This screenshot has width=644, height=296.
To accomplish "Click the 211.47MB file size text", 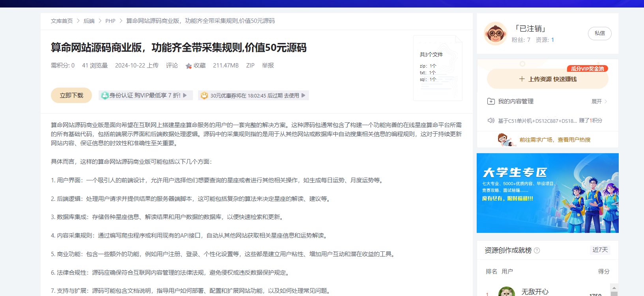I will tap(226, 66).
